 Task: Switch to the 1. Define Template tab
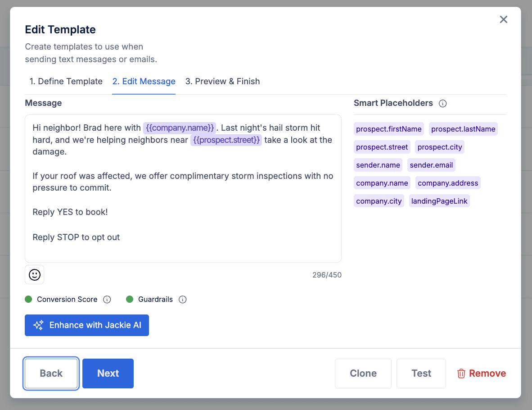click(x=66, y=82)
